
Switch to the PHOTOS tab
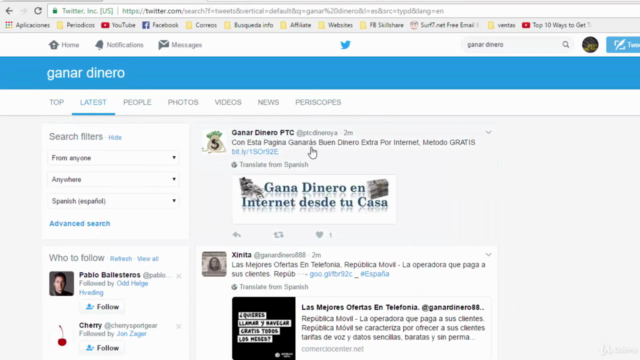tap(183, 102)
